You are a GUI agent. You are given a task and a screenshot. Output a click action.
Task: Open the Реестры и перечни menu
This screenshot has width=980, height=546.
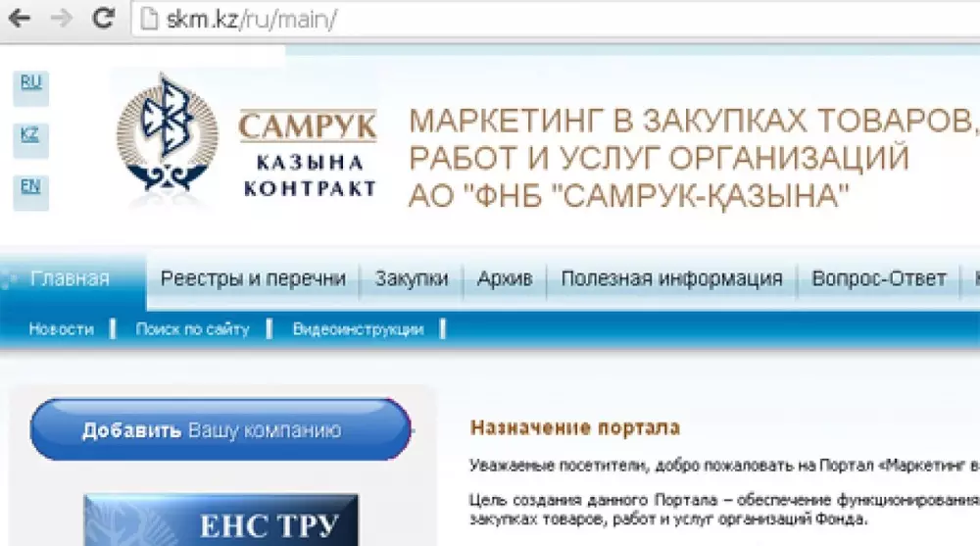pyautogui.click(x=253, y=278)
